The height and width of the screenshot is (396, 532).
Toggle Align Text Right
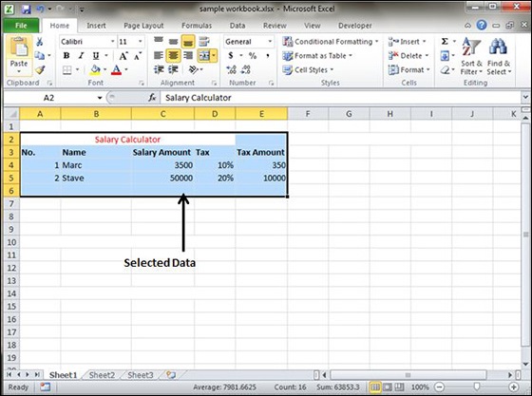(188, 56)
